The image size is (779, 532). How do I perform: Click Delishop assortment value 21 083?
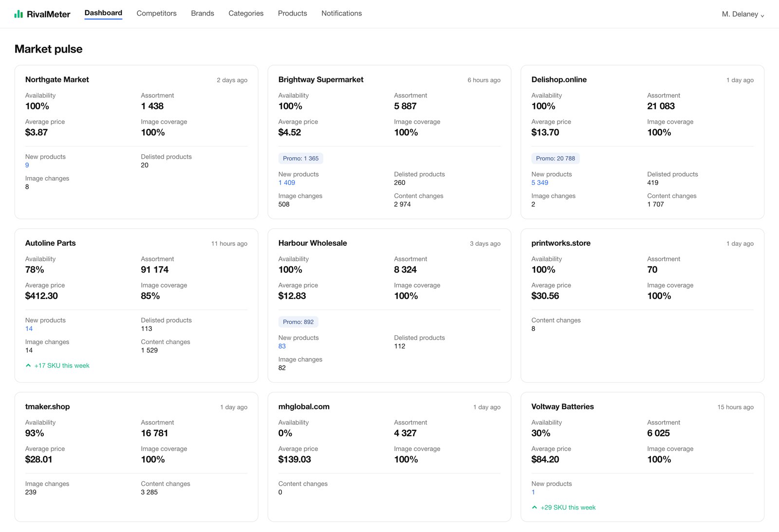[x=661, y=106]
